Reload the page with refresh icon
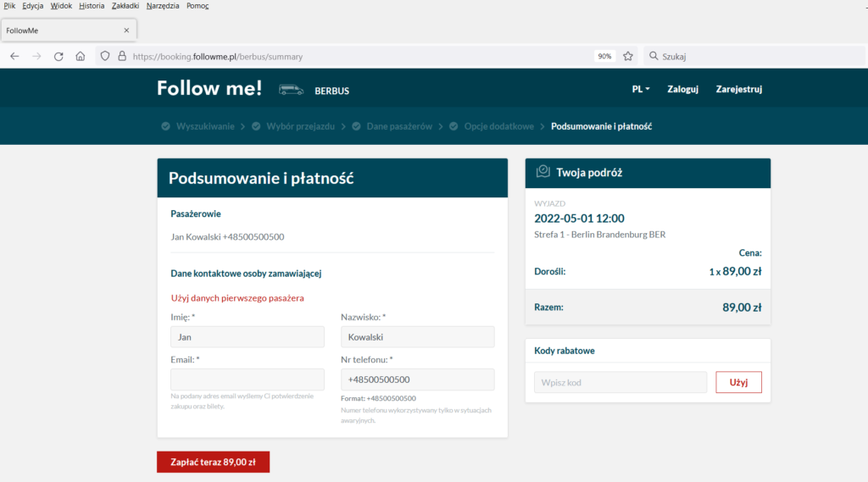Viewport: 868px width, 482px height. pos(58,56)
